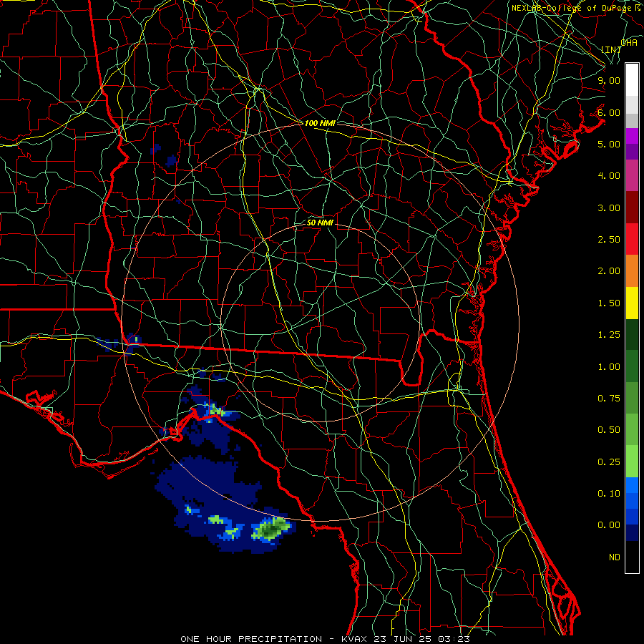Pick the pink legend swatch near 4.00

[x=632, y=176]
